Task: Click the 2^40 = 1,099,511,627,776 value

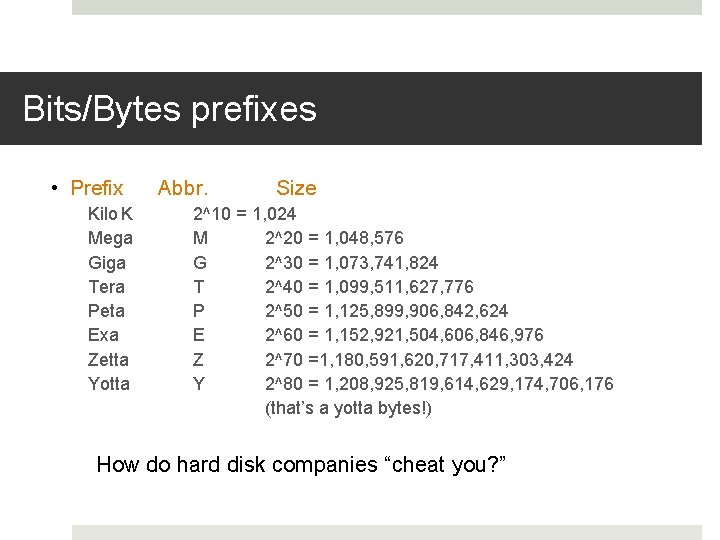Action: point(369,287)
